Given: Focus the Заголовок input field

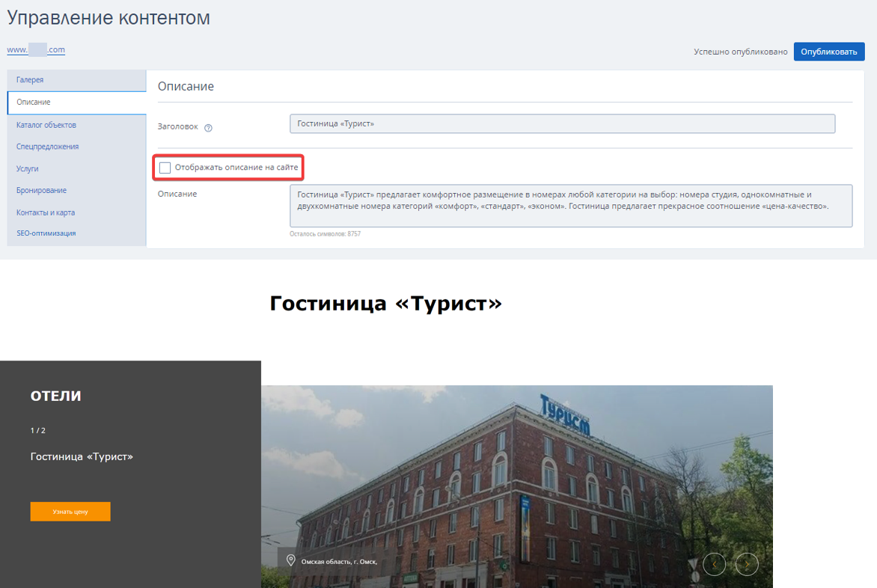Looking at the screenshot, I should [562, 123].
